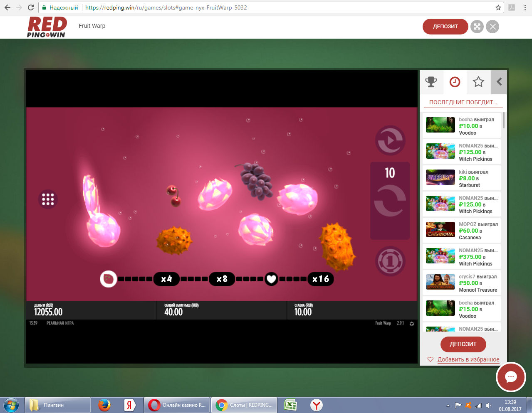Reload the page with the refresh icon
The image size is (532, 413).
pyautogui.click(x=30, y=7)
